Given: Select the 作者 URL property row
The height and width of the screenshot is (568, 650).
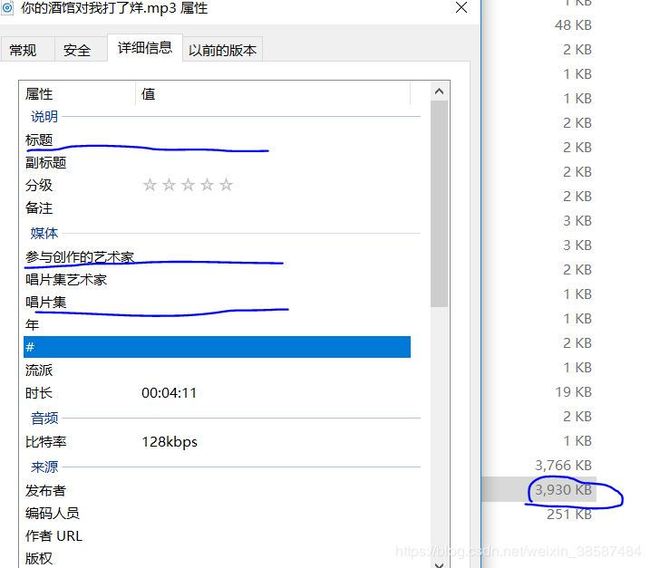Looking at the screenshot, I should tap(217, 536).
